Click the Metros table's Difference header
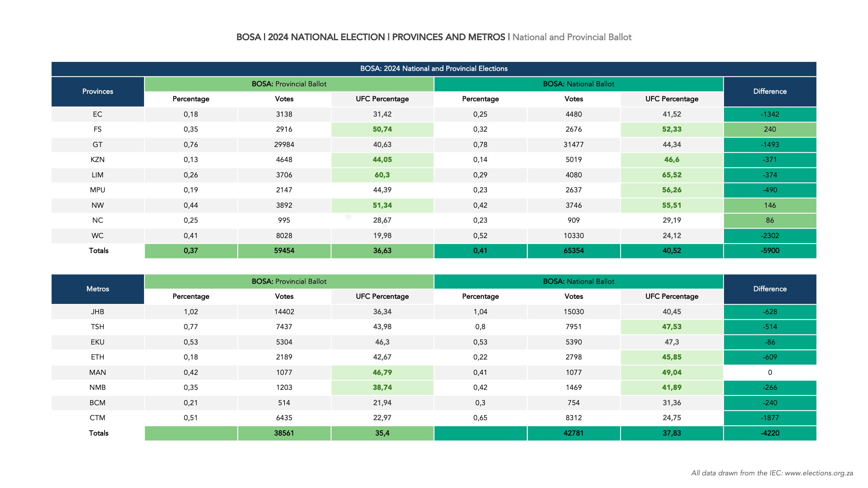Viewport: 868px width, 488px height. [770, 289]
